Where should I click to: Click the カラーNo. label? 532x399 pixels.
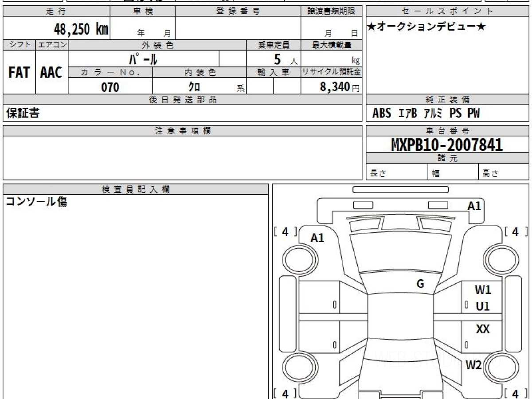[x=110, y=73]
